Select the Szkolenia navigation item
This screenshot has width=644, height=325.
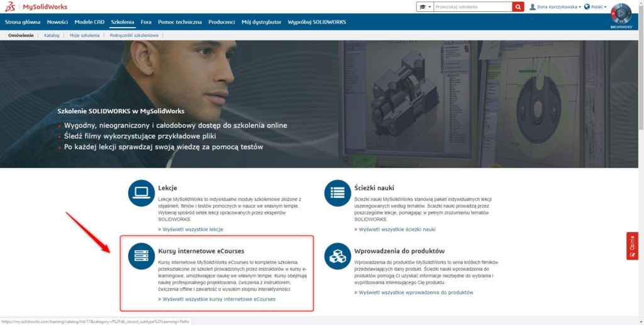tap(123, 22)
